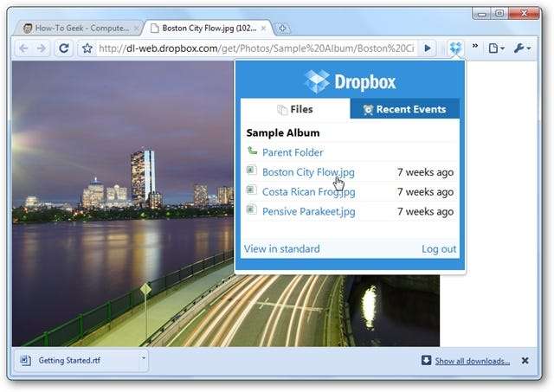Select the Boston City Flow.jpg browser tab
Image resolution: width=554 pixels, height=392 pixels.
click(208, 29)
